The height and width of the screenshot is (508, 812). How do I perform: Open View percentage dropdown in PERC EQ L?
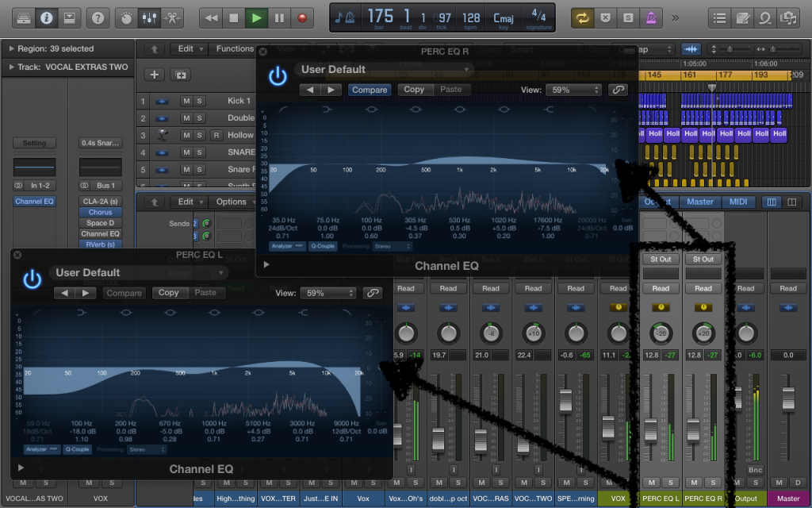point(328,293)
